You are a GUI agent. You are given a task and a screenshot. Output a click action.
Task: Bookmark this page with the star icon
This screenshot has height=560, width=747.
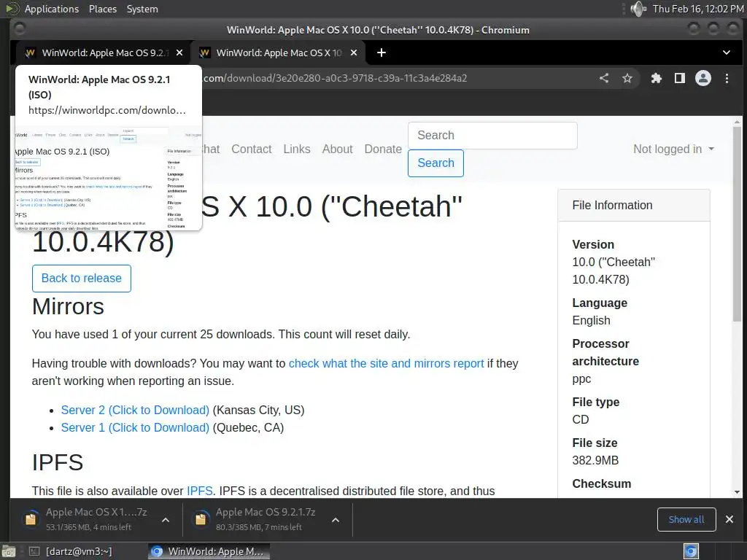627,78
